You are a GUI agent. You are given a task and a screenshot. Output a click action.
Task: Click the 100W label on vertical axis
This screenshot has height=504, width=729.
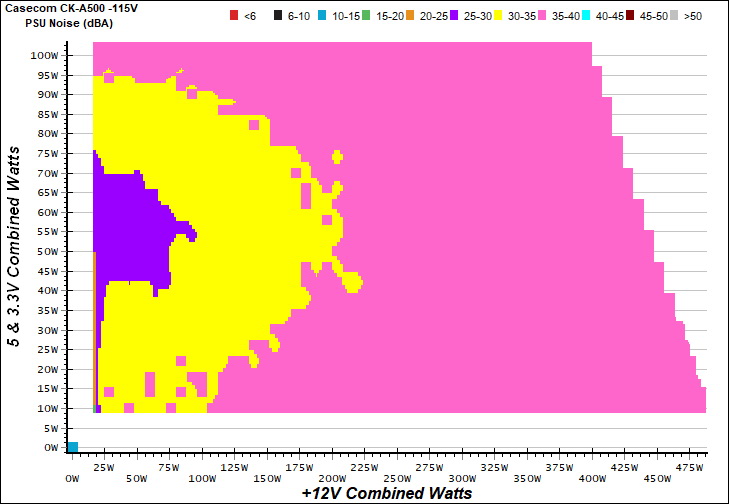(42, 56)
